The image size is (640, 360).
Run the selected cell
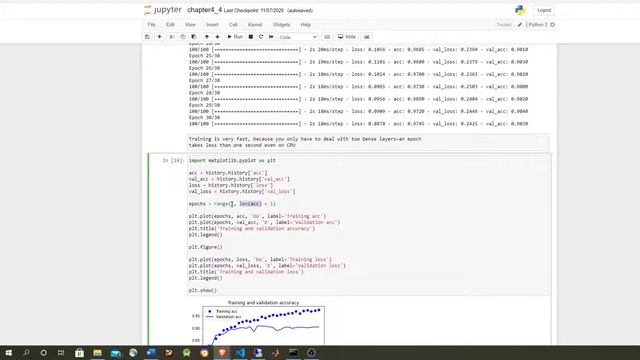[x=235, y=37]
